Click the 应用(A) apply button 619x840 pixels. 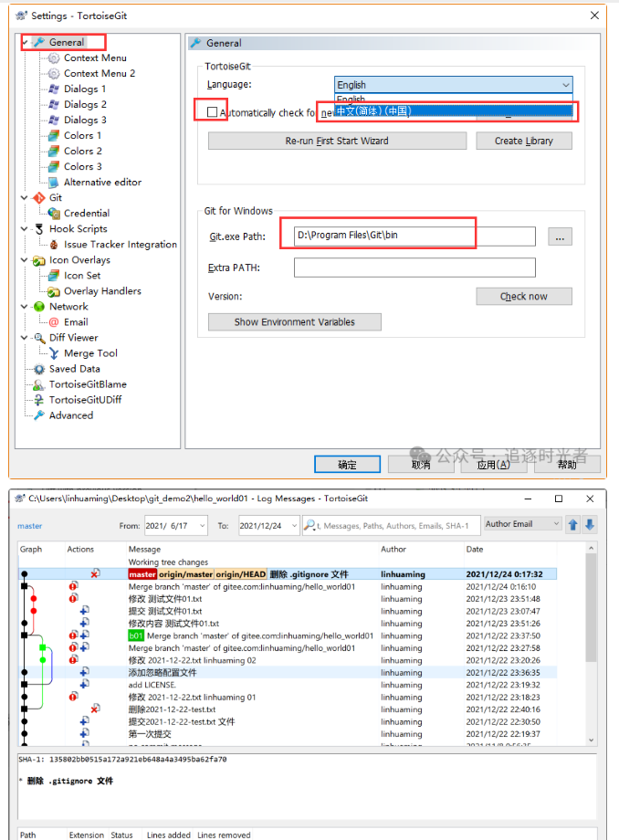[493, 465]
